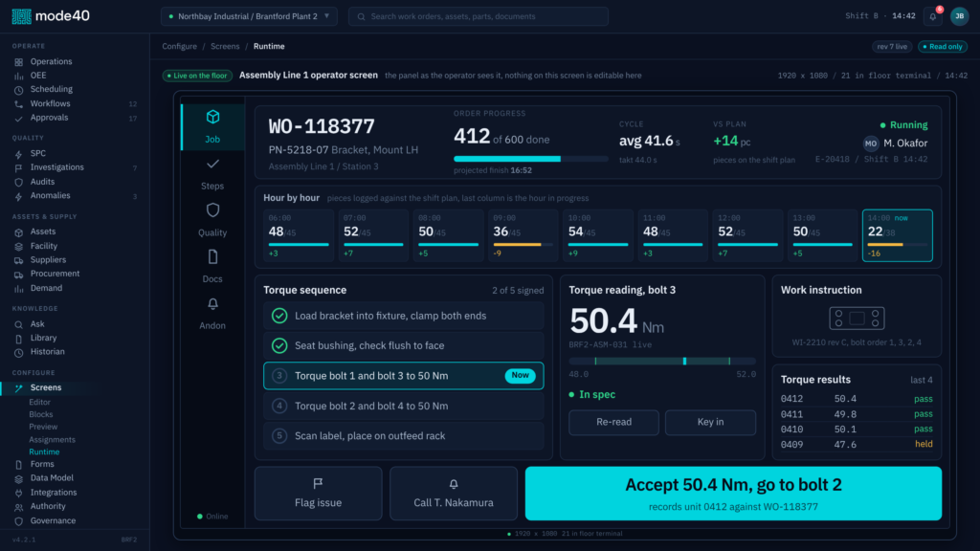This screenshot has height=551, width=980.
Task: Click the Anomalies bolt icon
Action: pyautogui.click(x=19, y=196)
